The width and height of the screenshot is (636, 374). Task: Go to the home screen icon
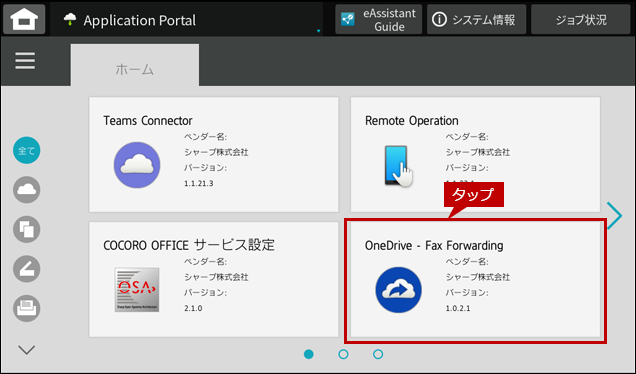[24, 19]
